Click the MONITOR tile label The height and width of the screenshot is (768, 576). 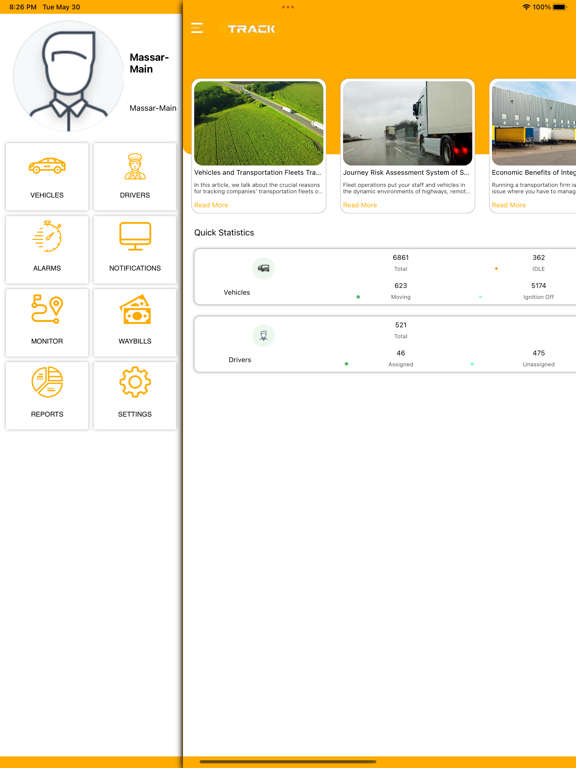[47, 341]
